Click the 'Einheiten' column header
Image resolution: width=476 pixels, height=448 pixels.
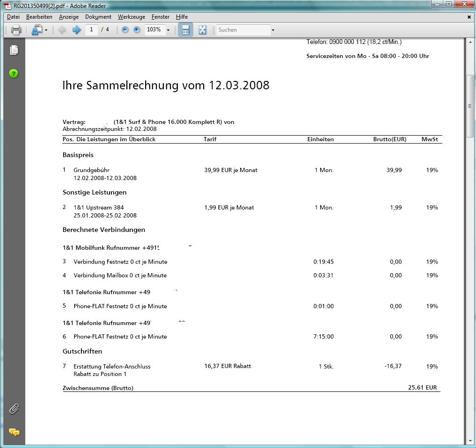320,139
